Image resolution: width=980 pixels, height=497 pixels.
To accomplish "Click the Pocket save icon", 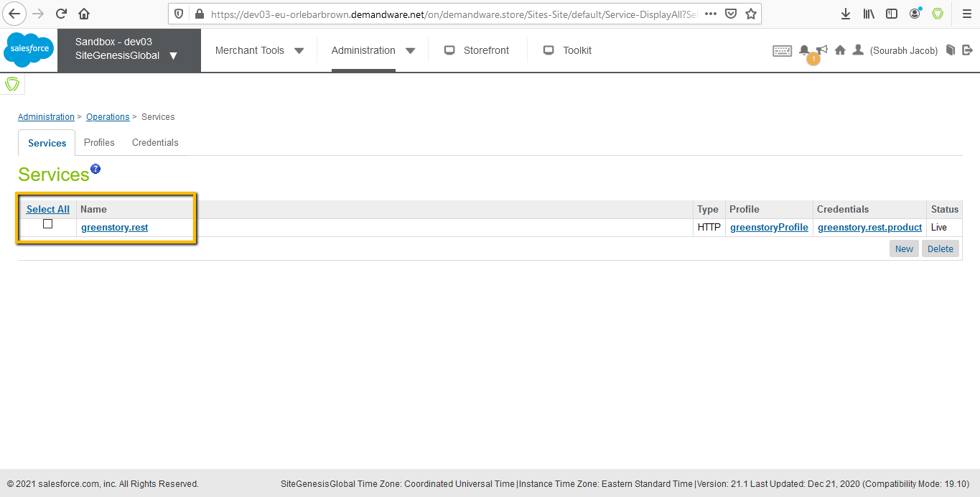I will (x=731, y=14).
